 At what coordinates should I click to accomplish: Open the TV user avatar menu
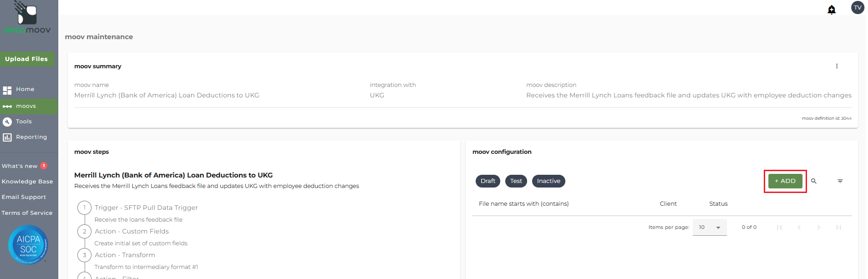[x=858, y=7]
